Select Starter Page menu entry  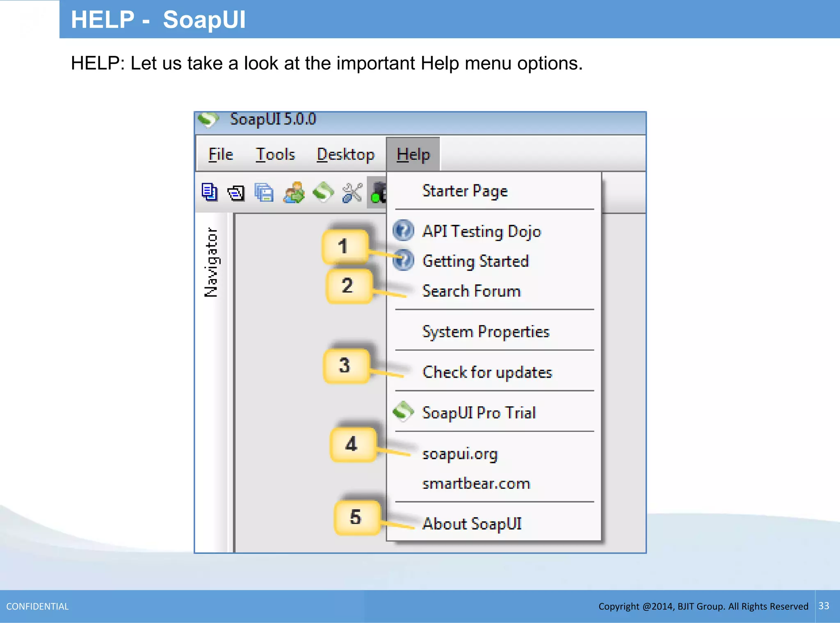(x=494, y=191)
